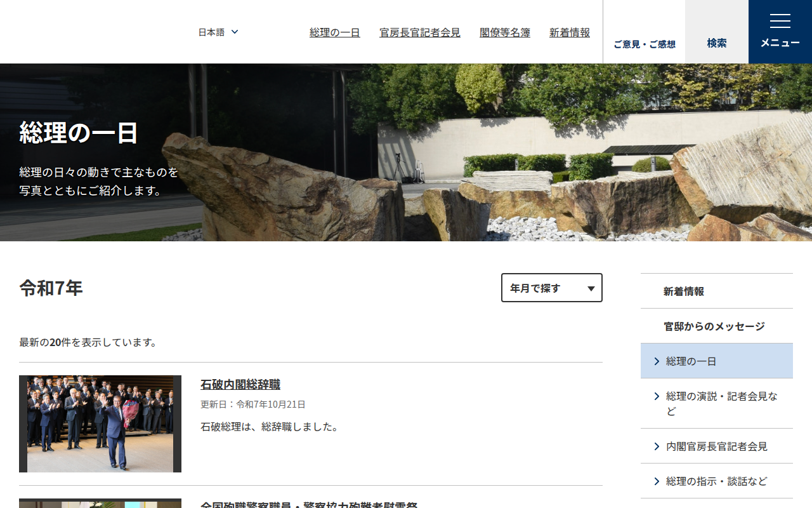Image resolution: width=812 pixels, height=508 pixels.
Task: Select highlighted 総理の一日 sidebar item
Action: coord(717,361)
